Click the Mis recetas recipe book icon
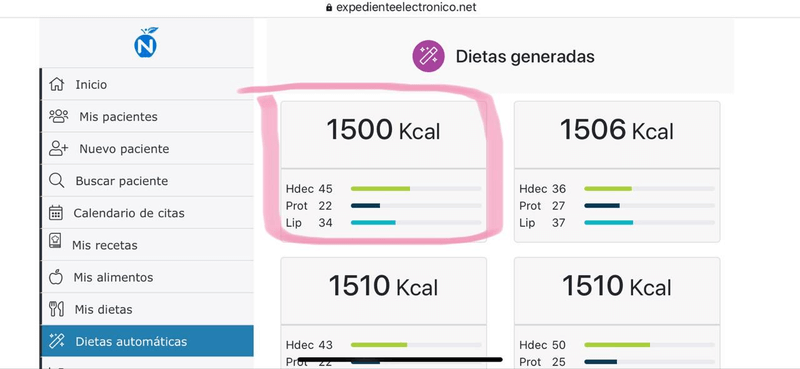800x369 pixels. pyautogui.click(x=55, y=240)
